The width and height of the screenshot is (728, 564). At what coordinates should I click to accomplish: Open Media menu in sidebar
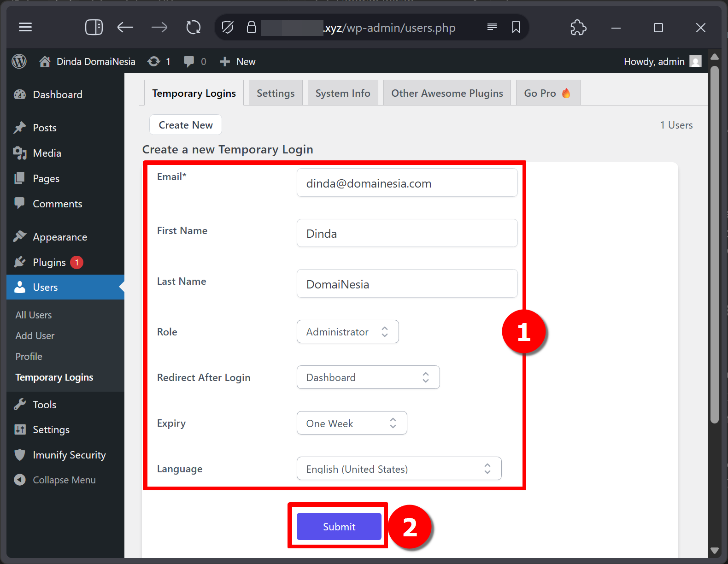65,153
